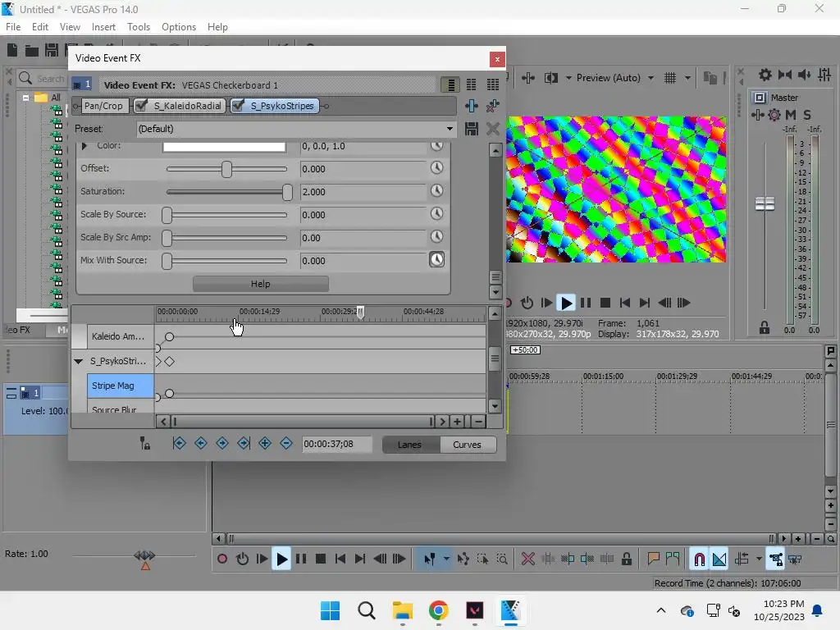Save the current FX preset

coord(472,129)
